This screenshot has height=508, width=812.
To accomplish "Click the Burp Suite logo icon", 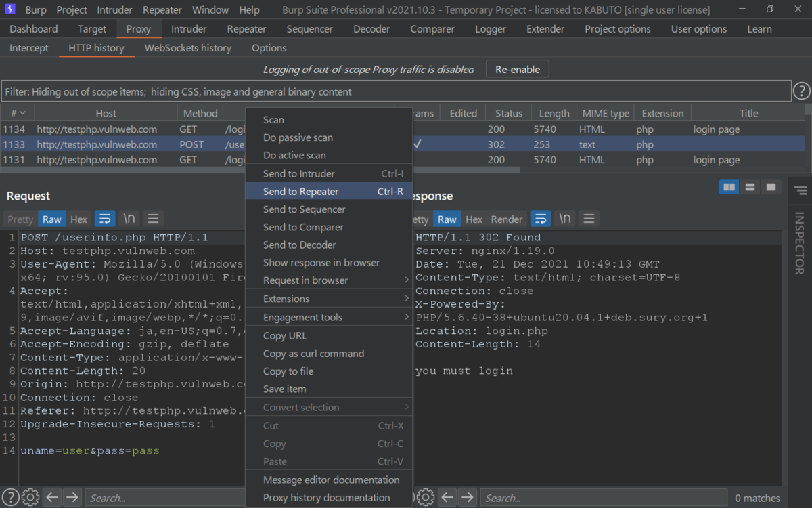I will coord(10,9).
